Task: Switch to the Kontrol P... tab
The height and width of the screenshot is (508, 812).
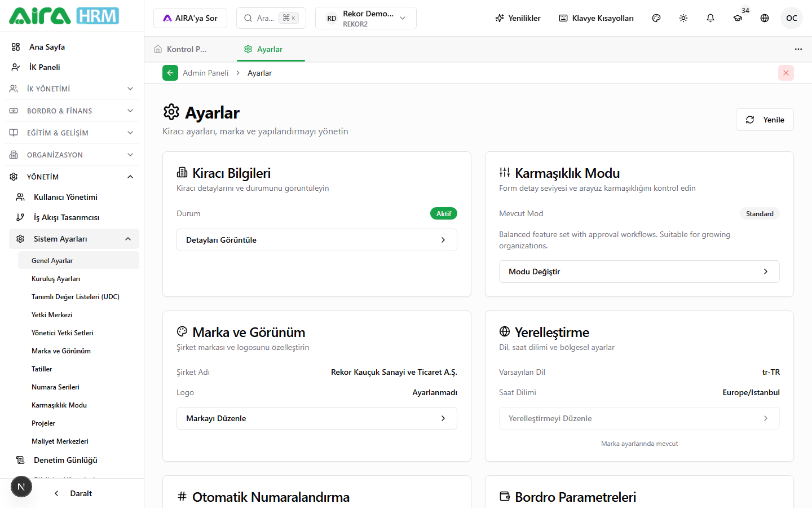Action: pyautogui.click(x=181, y=49)
